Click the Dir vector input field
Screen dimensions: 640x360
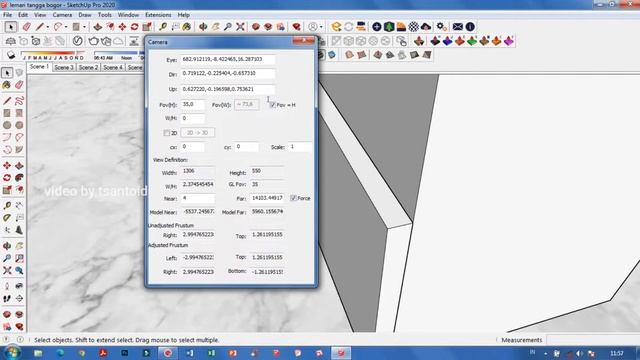click(x=228, y=73)
